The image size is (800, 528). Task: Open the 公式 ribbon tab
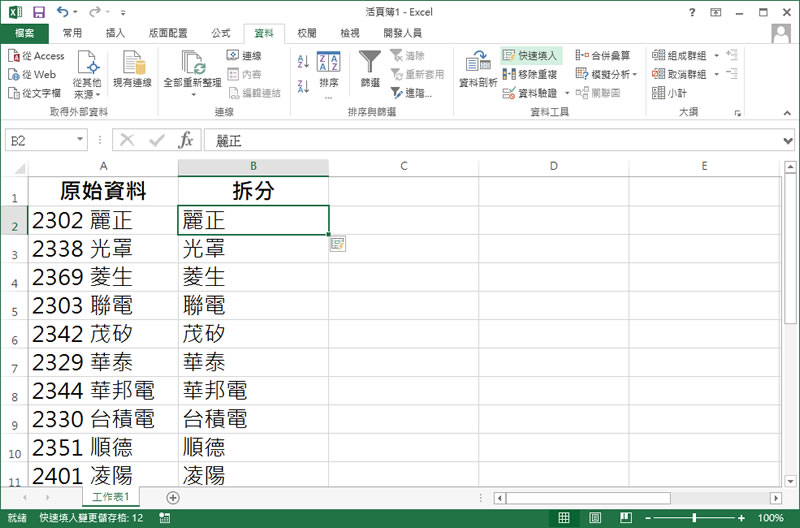(221, 33)
